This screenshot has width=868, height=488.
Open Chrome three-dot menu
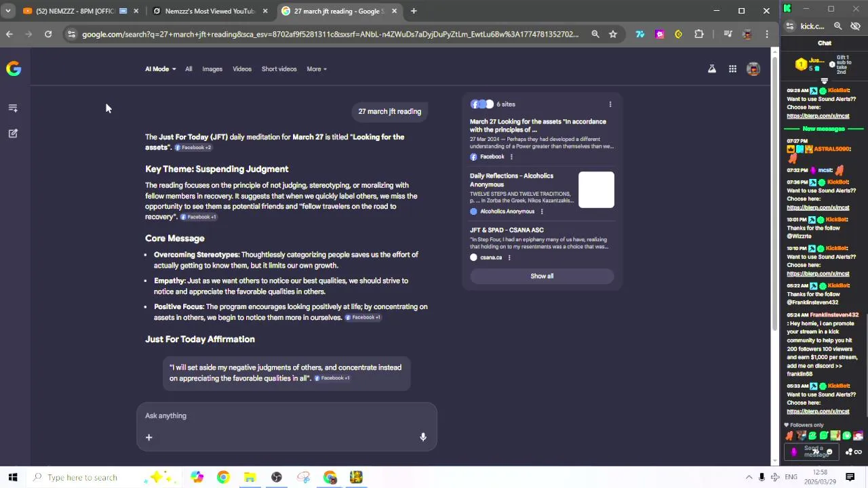tap(767, 34)
